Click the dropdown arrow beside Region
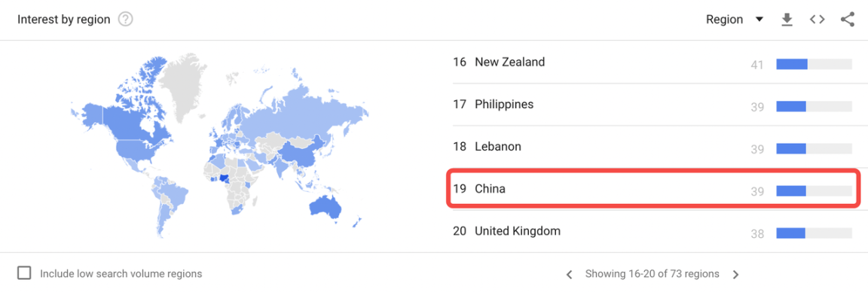 coord(759,20)
